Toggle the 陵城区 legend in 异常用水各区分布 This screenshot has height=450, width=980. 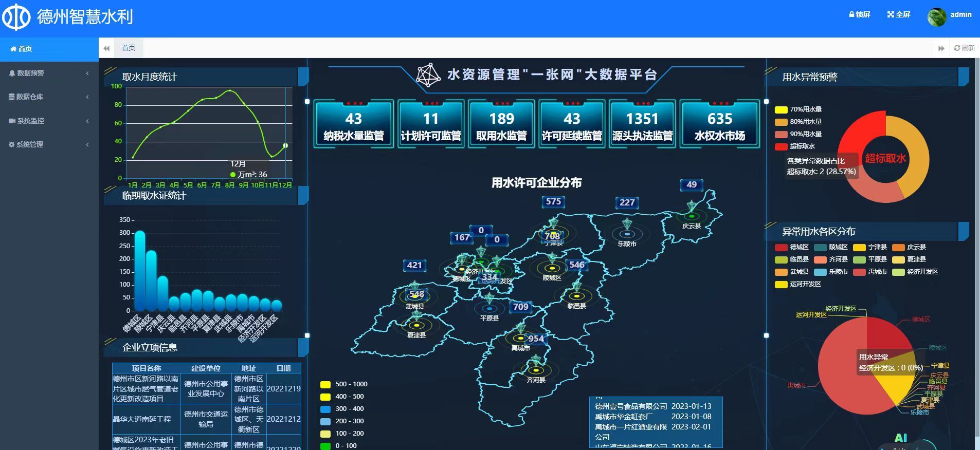831,247
